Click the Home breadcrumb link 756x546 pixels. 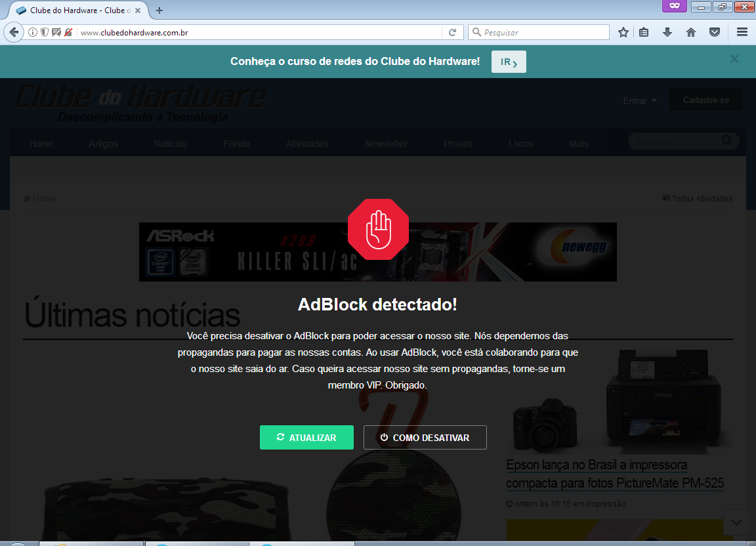[x=39, y=199]
